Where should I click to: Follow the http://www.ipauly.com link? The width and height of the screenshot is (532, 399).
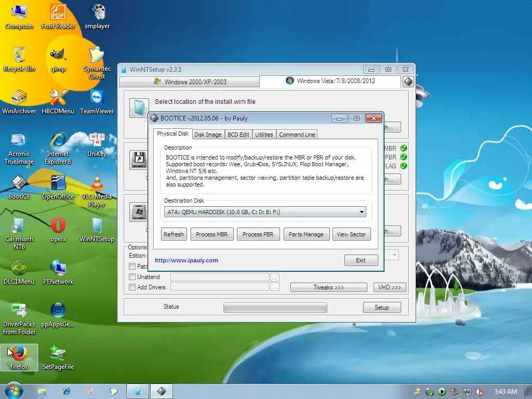[x=187, y=260]
